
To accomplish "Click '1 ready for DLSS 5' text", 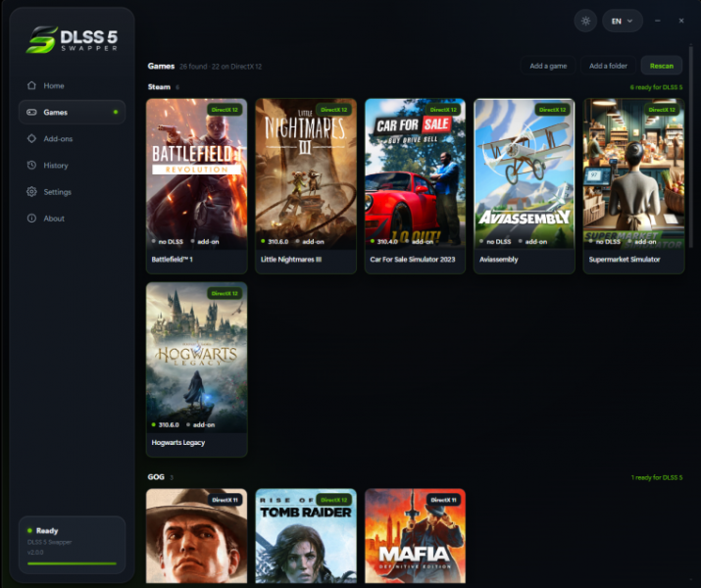I will pos(657,477).
